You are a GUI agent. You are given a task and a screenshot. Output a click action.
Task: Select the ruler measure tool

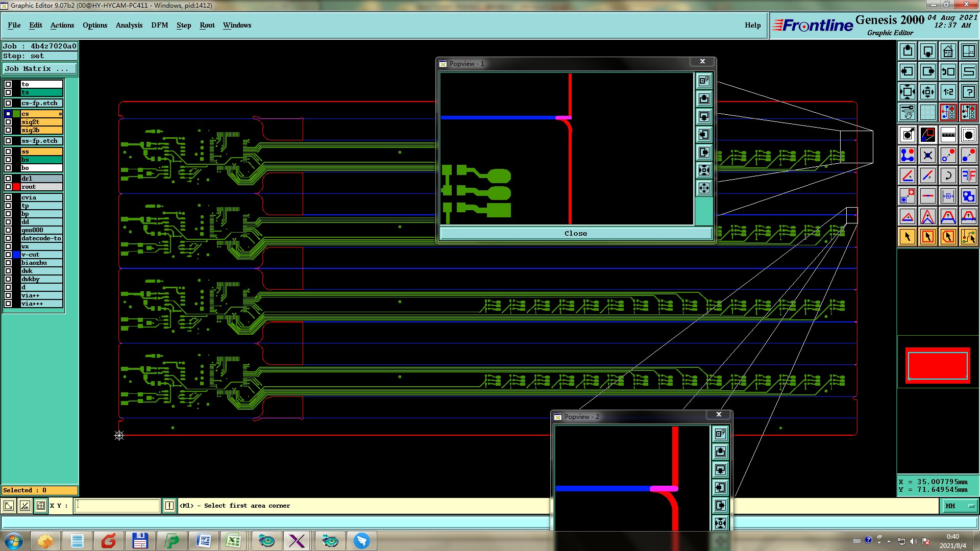[948, 135]
